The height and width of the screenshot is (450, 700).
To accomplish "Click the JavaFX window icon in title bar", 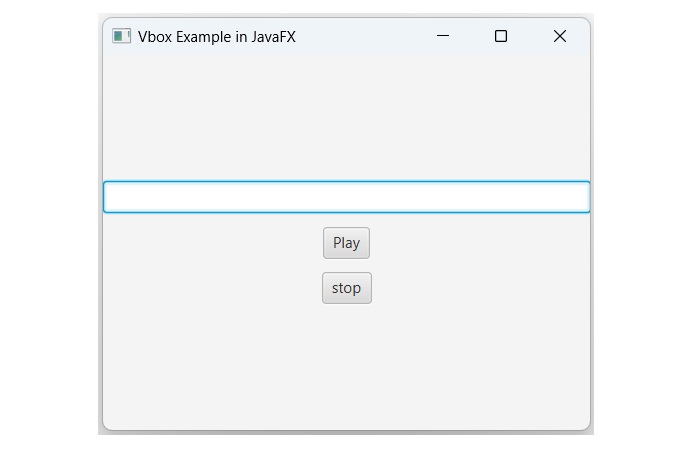I will pyautogui.click(x=122, y=37).
